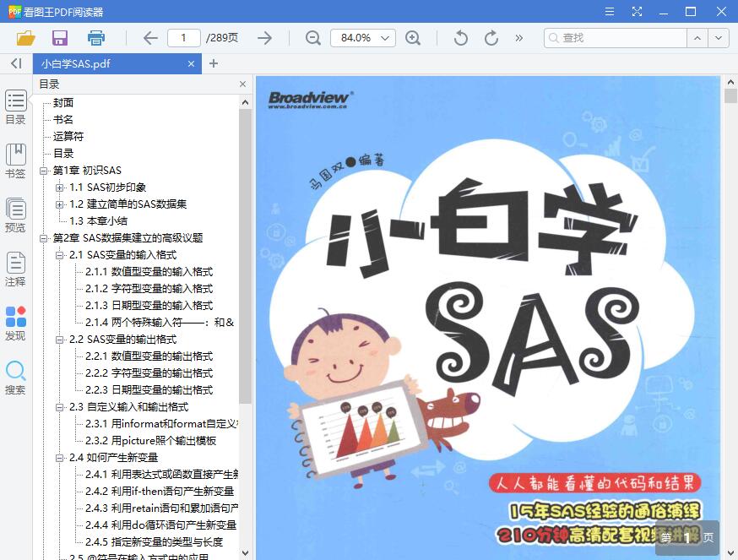Rotate page counterclockwise
The height and width of the screenshot is (560, 738).
(461, 38)
